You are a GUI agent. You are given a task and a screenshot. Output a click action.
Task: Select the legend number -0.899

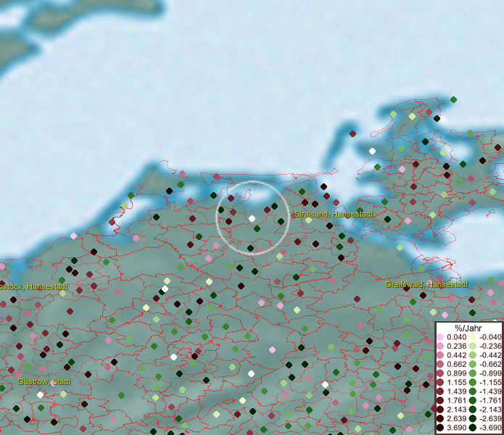tap(490, 373)
